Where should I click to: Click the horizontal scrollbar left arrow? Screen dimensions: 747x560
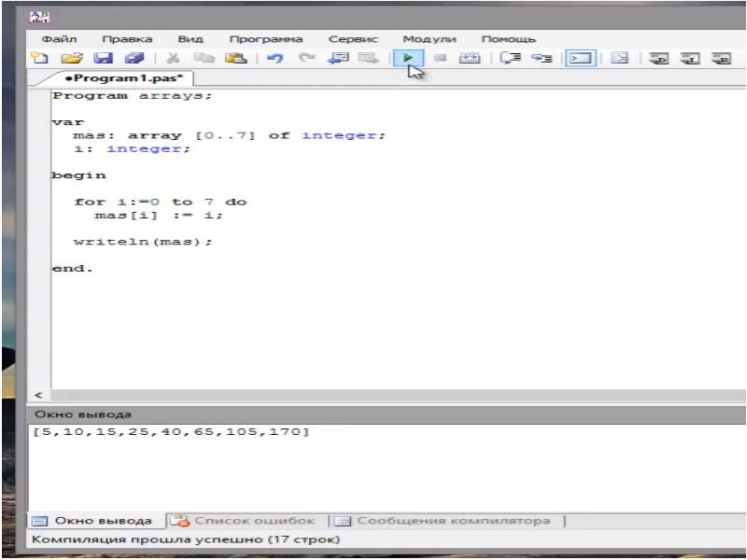point(37,396)
